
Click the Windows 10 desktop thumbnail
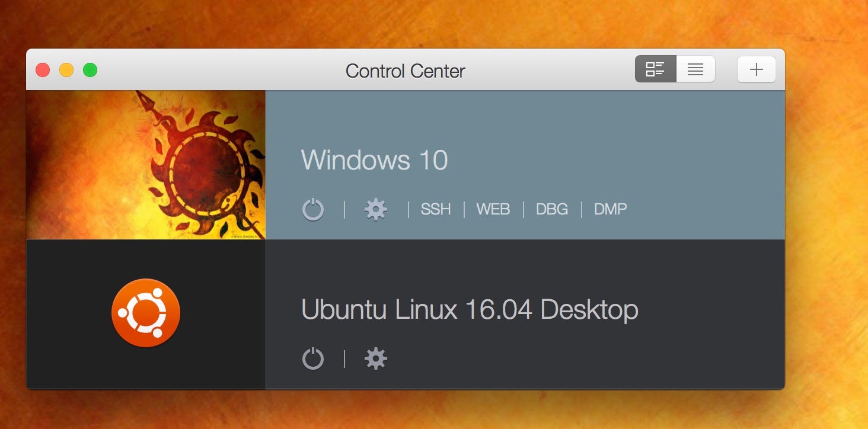(x=146, y=165)
